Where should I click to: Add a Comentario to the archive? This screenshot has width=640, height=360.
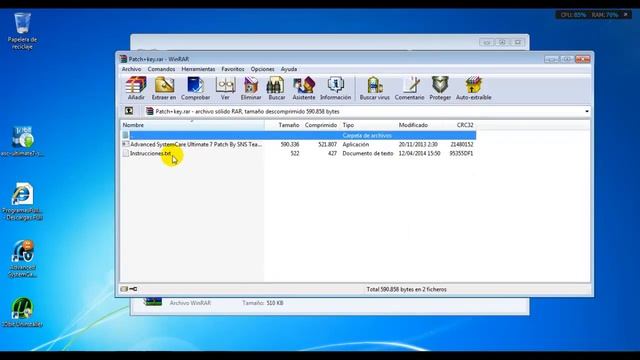point(409,88)
